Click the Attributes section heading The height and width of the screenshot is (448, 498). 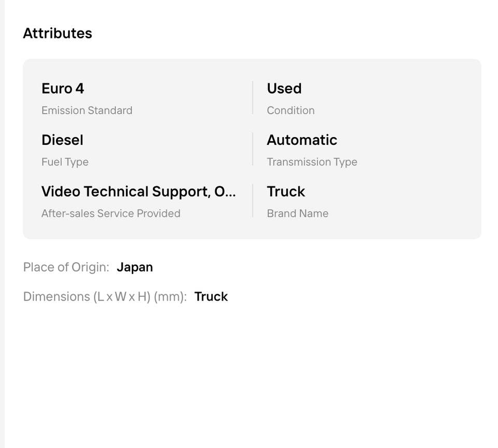pyautogui.click(x=58, y=33)
